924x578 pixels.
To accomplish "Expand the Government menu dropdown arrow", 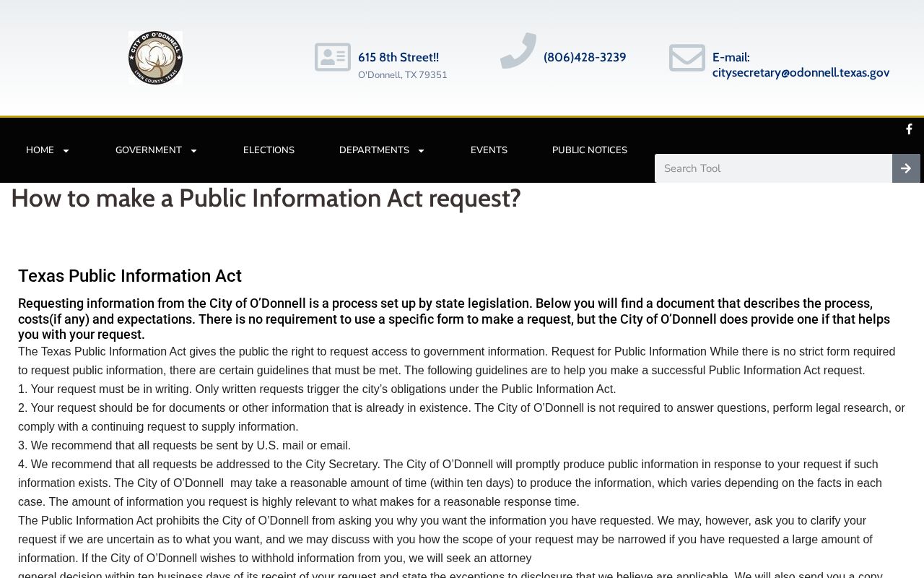I will tap(193, 151).
